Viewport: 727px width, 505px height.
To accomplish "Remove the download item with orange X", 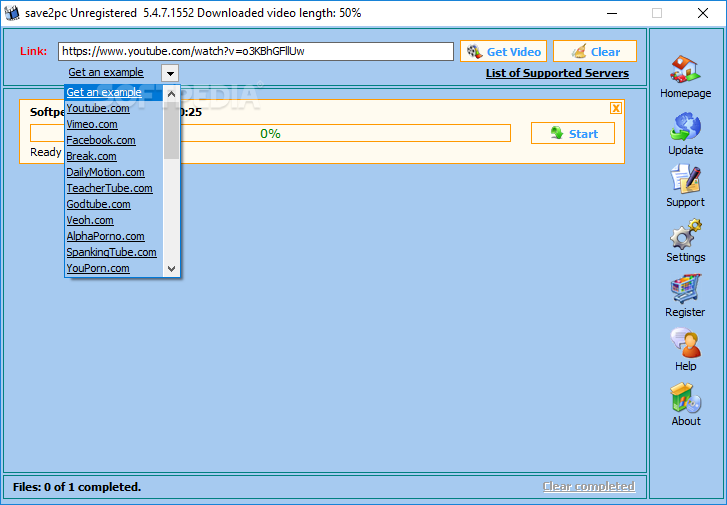I will pos(616,108).
